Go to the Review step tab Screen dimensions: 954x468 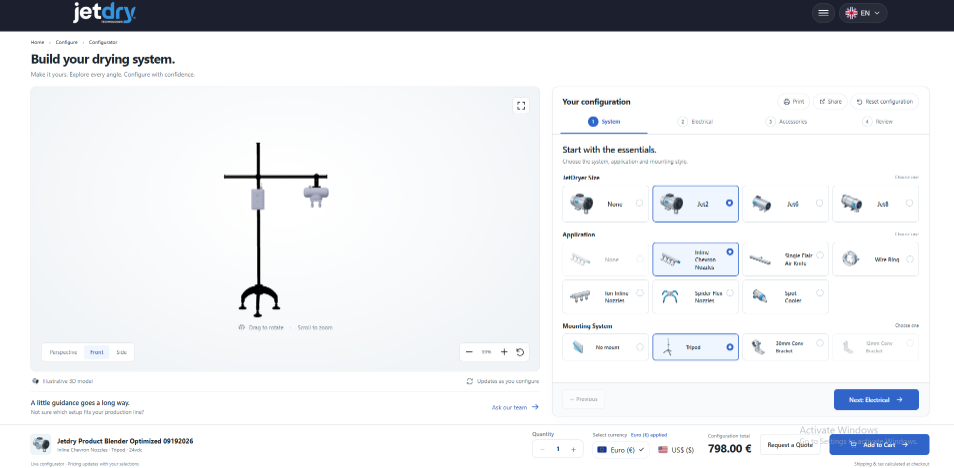(877, 122)
